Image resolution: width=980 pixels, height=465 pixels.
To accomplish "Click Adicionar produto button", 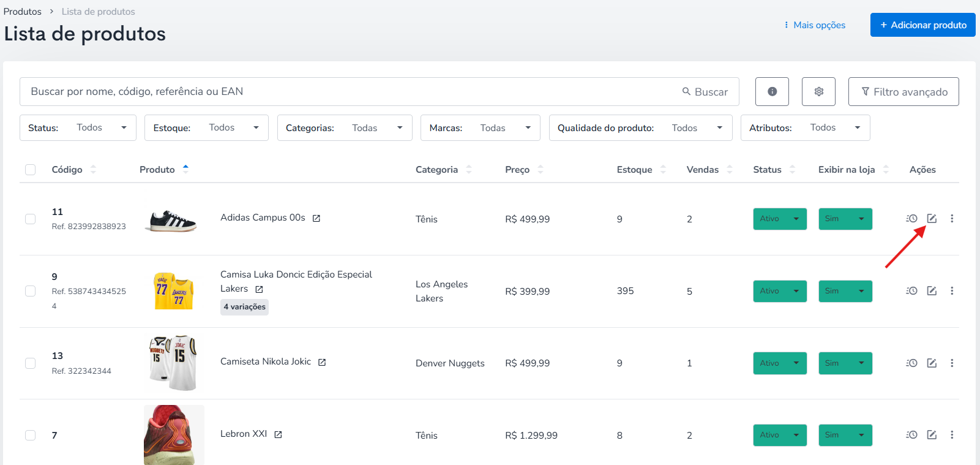I will pyautogui.click(x=923, y=25).
